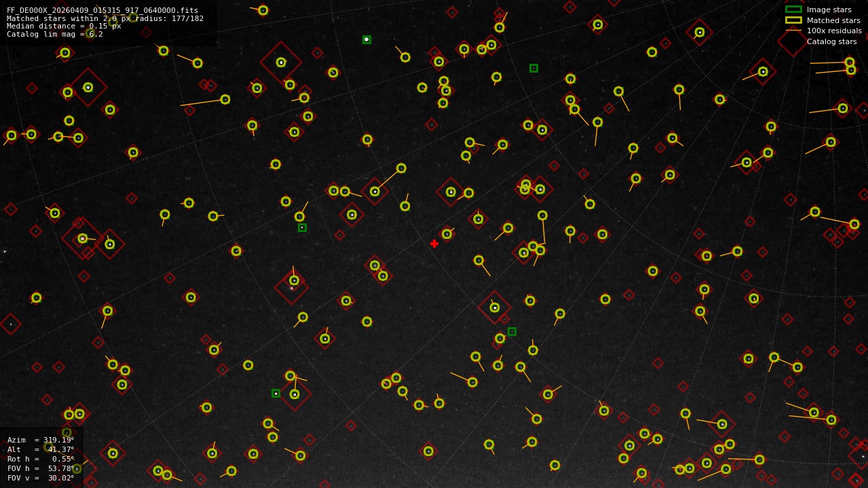
Task: Click the green Image stars legend box
Action: [x=793, y=10]
